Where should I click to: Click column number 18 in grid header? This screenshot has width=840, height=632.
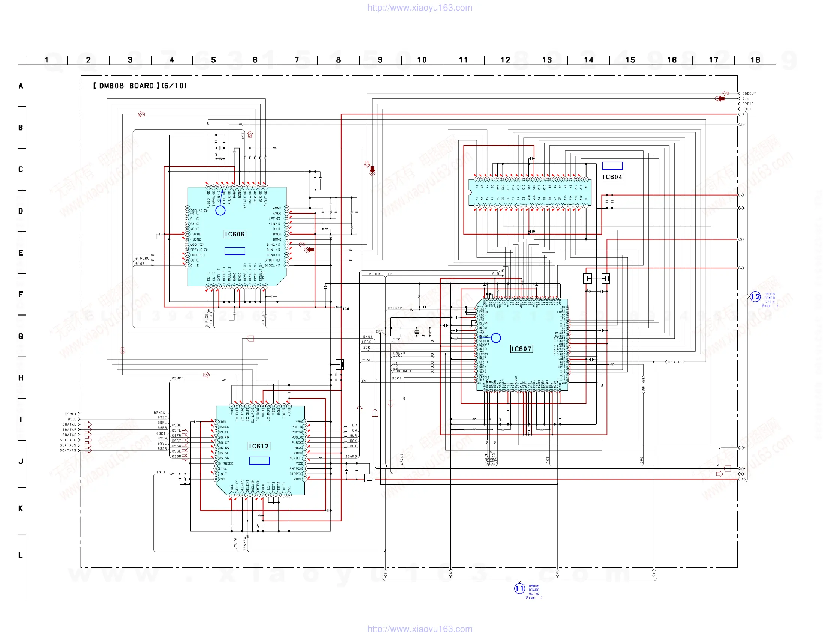tap(755, 60)
